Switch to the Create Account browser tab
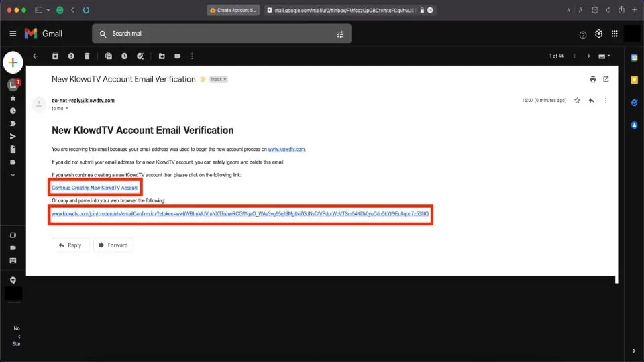This screenshot has width=644, height=362. (233, 10)
